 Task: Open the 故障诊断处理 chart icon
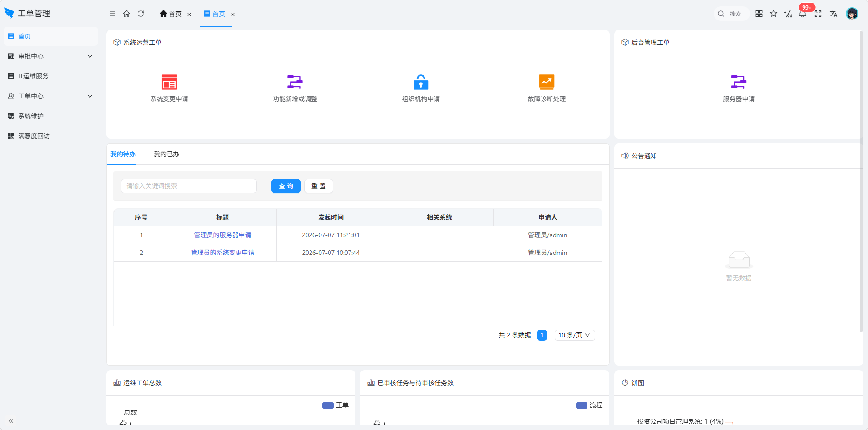click(x=547, y=82)
